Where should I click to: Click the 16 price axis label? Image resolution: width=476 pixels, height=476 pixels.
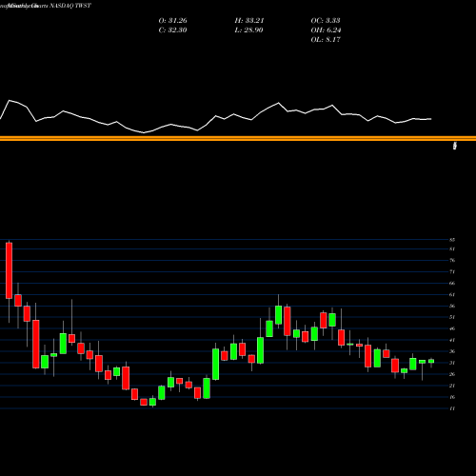click(x=452, y=397)
